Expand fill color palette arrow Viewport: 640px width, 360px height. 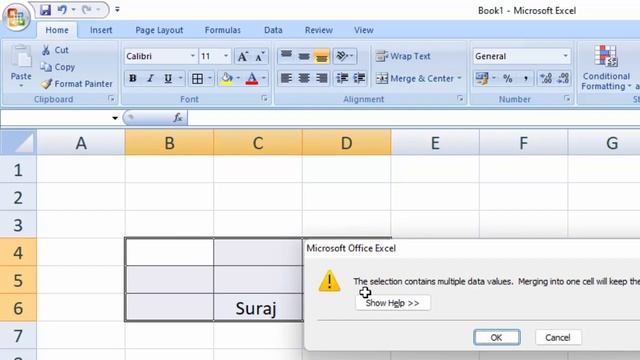click(238, 78)
